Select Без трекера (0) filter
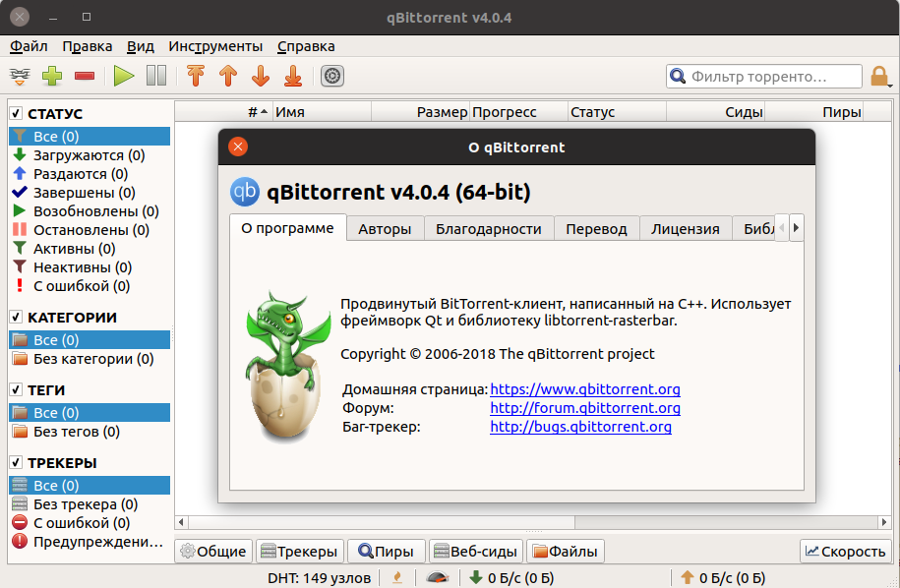This screenshot has height=588, width=900. coord(90,504)
